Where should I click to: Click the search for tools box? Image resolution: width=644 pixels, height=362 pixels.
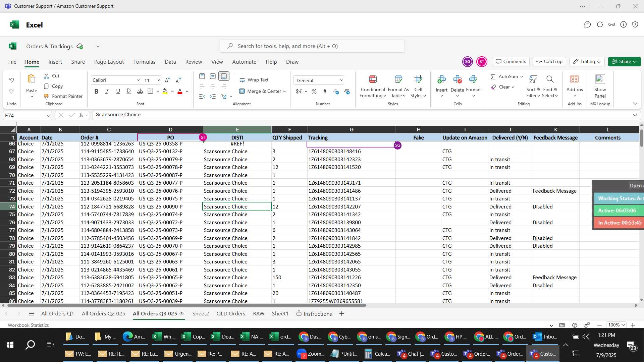tap(312, 46)
